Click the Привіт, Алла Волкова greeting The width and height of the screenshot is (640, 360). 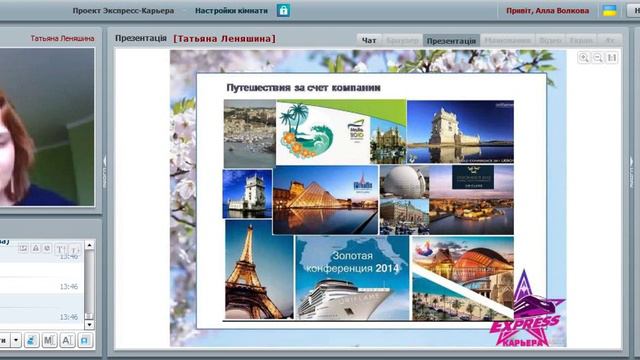pyautogui.click(x=548, y=11)
